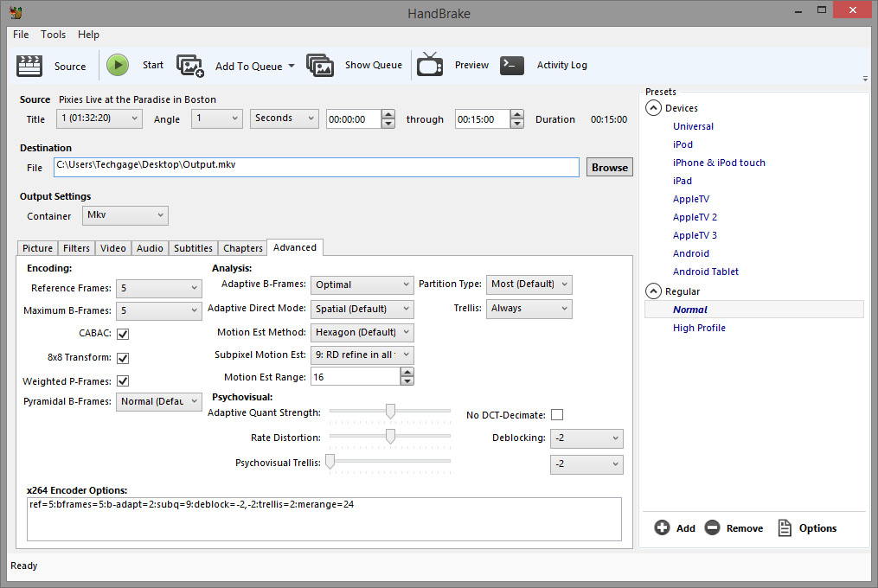Click the Remove preset minus icon
This screenshot has height=588, width=878.
click(x=712, y=527)
